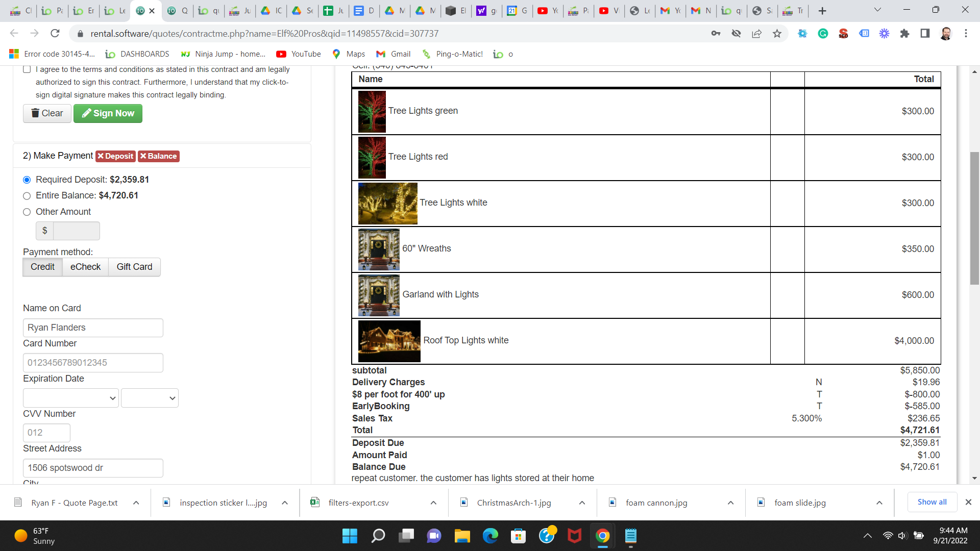Select the Entire Balance radio option
Screen dimensions: 980x551
tap(27, 196)
